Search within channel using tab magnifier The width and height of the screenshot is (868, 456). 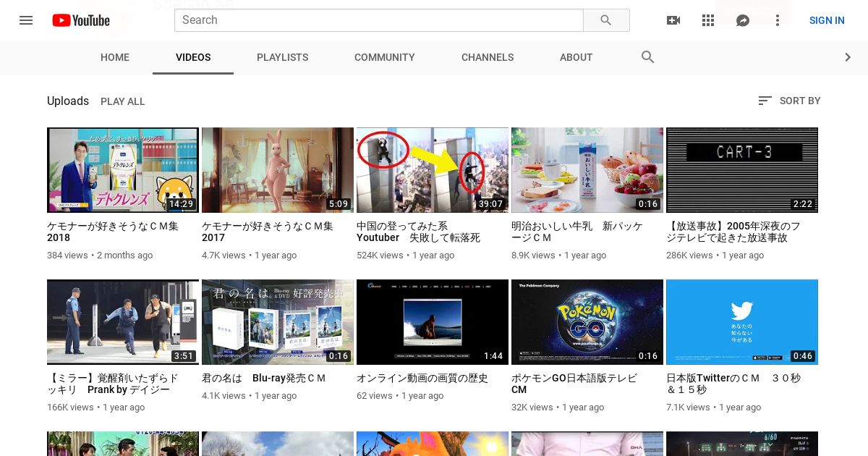648,57
